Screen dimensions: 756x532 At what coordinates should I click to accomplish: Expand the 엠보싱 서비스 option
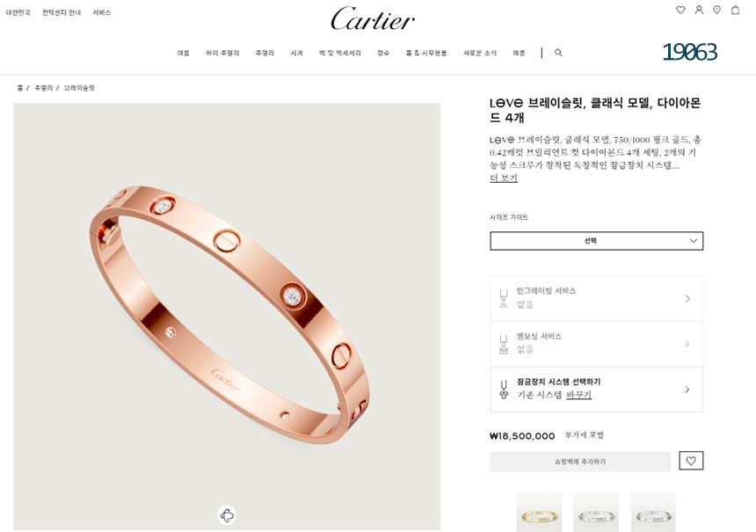[596, 344]
